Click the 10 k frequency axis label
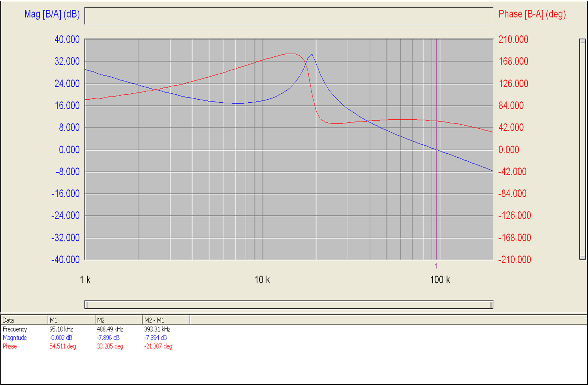 (263, 280)
